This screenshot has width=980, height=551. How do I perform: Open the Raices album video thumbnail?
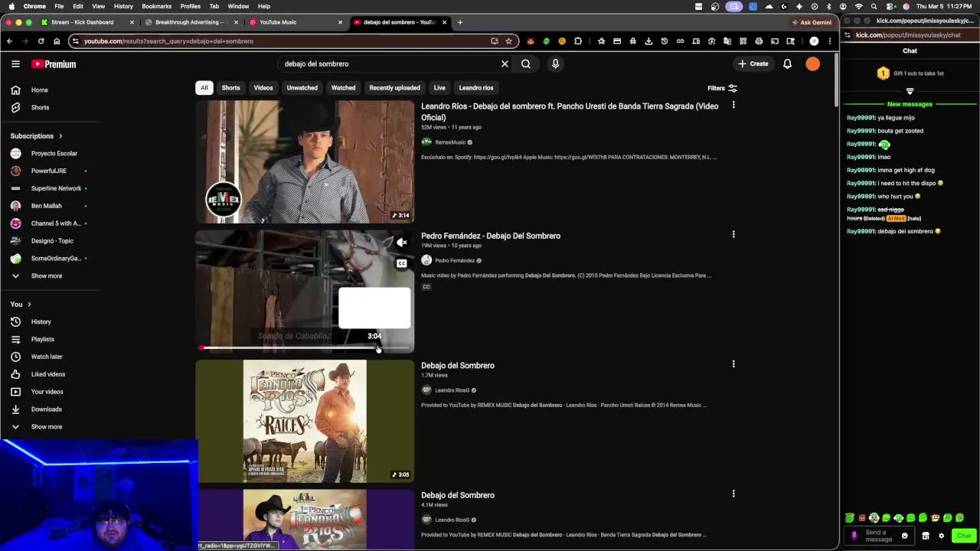pyautogui.click(x=305, y=421)
